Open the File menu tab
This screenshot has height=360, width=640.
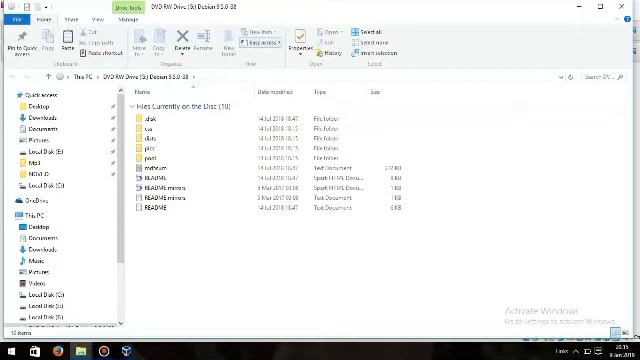click(x=17, y=19)
